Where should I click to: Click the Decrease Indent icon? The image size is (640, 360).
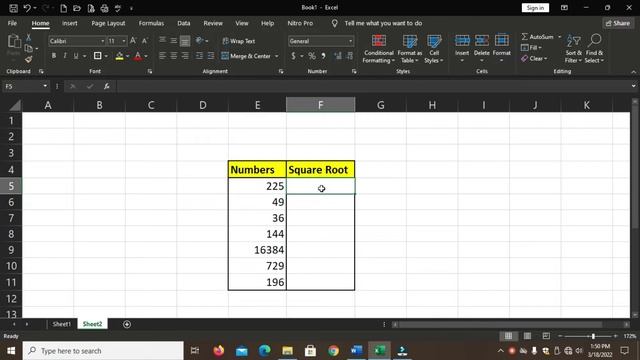point(199,56)
